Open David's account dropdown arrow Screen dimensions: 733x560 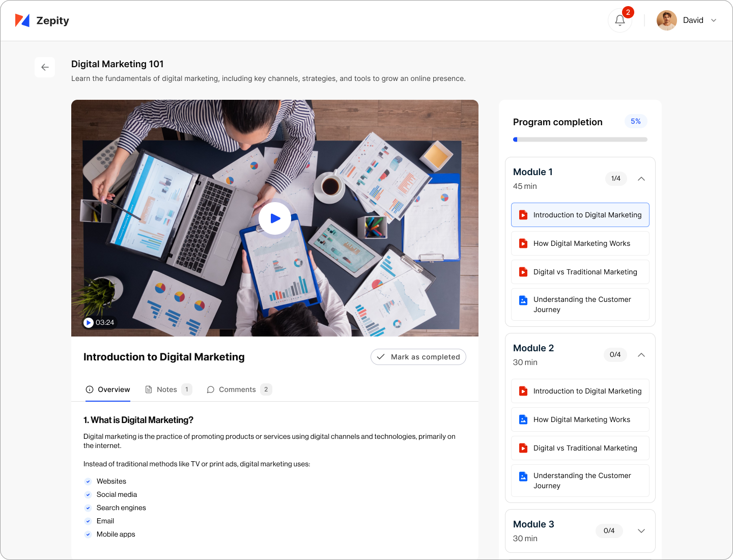[714, 20]
